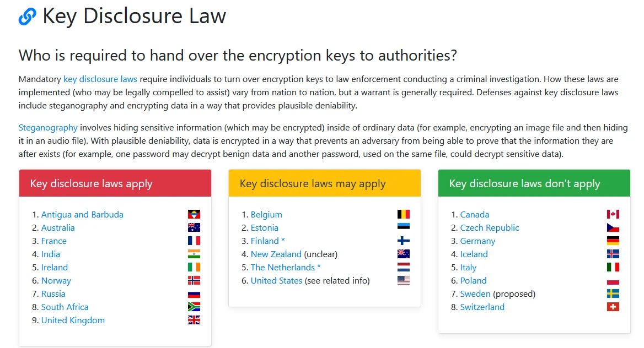
Task: Click the Finland flag icon
Action: 403,241
